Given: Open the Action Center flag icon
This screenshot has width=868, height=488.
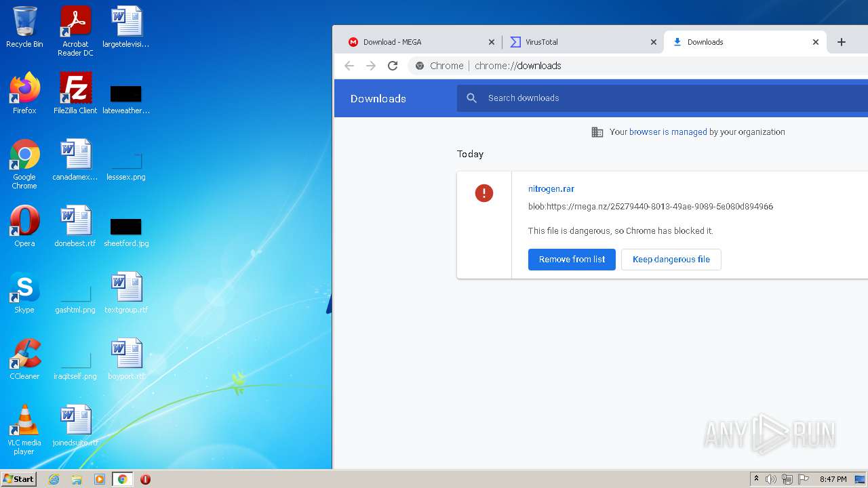Looking at the screenshot, I should point(804,479).
